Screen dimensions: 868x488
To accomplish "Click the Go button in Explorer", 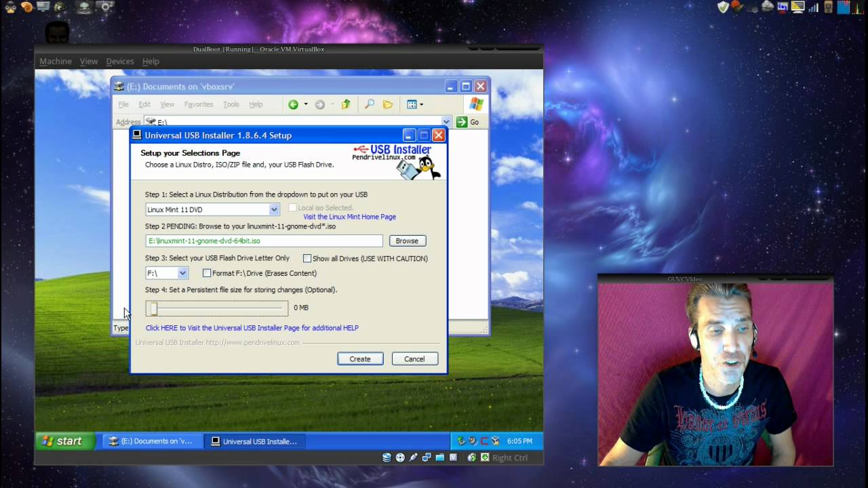I will click(467, 122).
